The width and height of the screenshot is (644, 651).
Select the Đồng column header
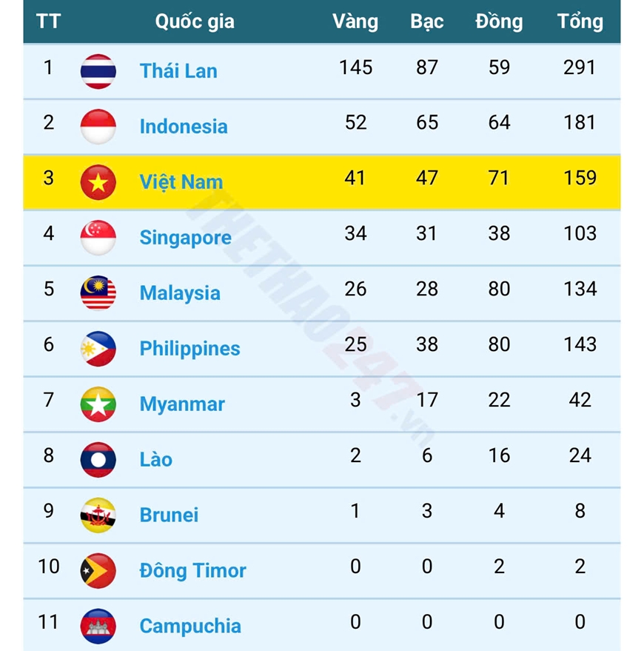click(x=499, y=21)
